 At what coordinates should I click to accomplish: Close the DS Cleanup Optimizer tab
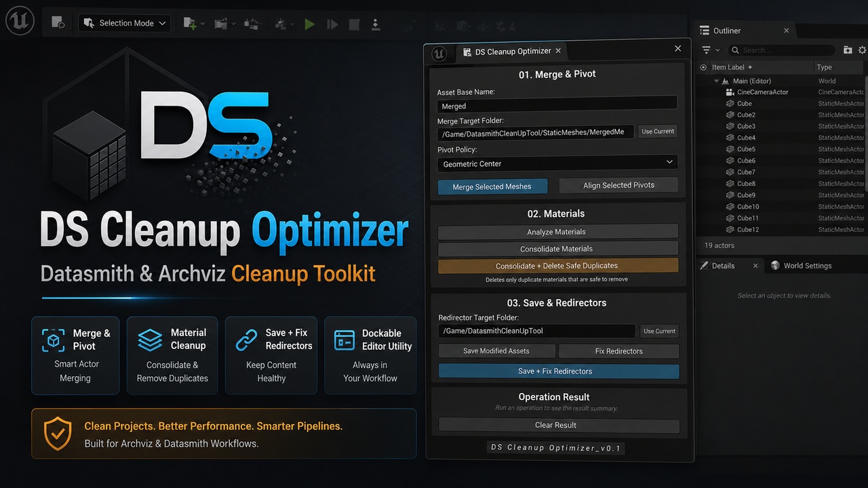558,51
